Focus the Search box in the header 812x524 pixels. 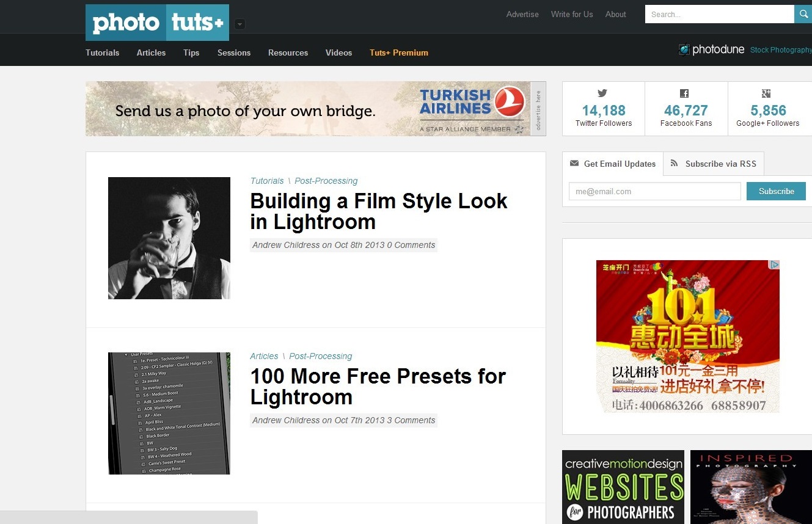pos(719,14)
